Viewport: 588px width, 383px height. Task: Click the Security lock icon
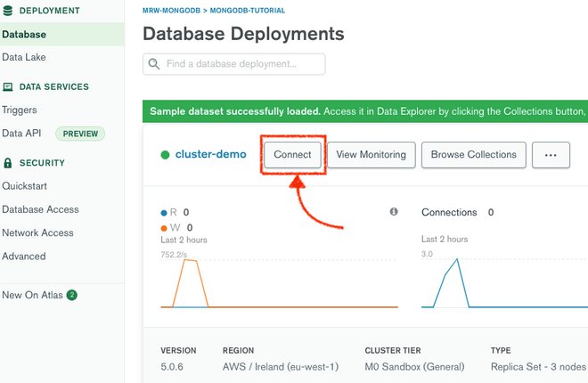coord(8,164)
